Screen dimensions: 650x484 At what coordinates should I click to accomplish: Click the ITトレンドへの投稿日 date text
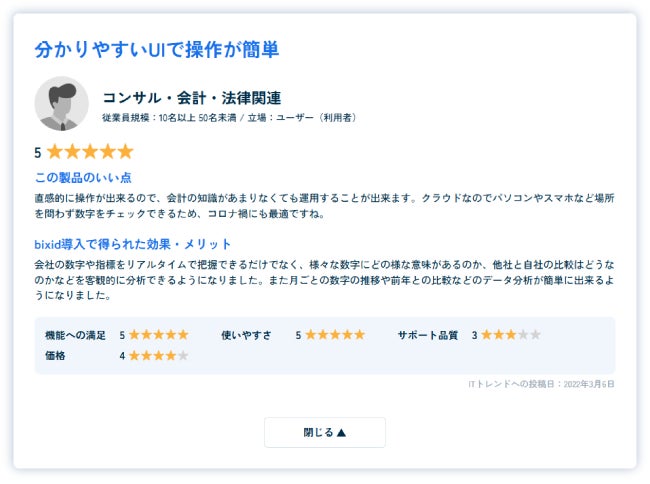pyautogui.click(x=541, y=384)
